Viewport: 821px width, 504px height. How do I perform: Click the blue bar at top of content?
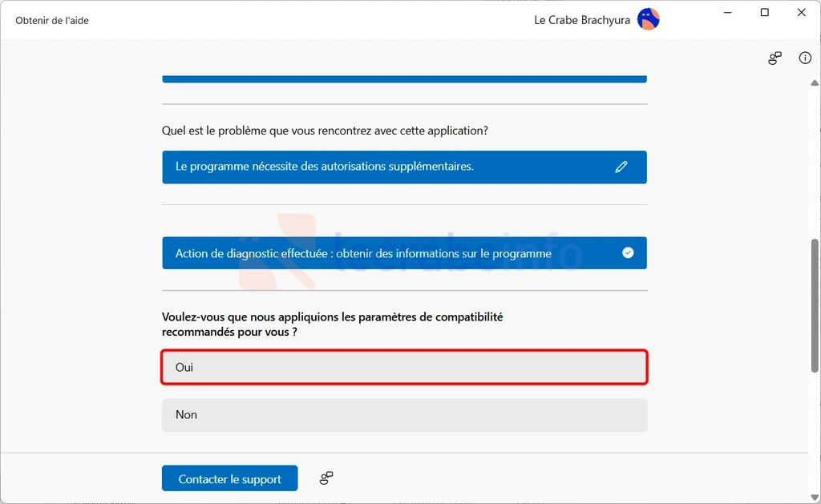[404, 79]
